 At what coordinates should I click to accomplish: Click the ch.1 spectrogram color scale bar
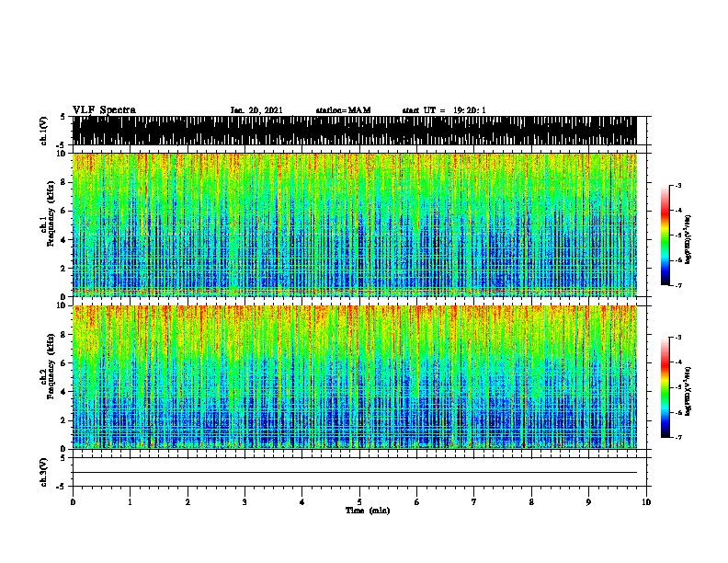pos(665,236)
